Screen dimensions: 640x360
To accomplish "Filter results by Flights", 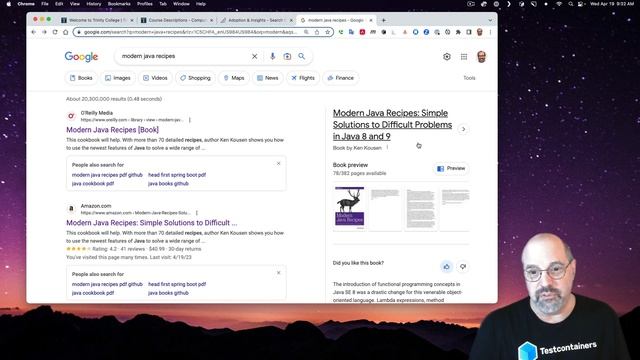I will click(x=302, y=78).
